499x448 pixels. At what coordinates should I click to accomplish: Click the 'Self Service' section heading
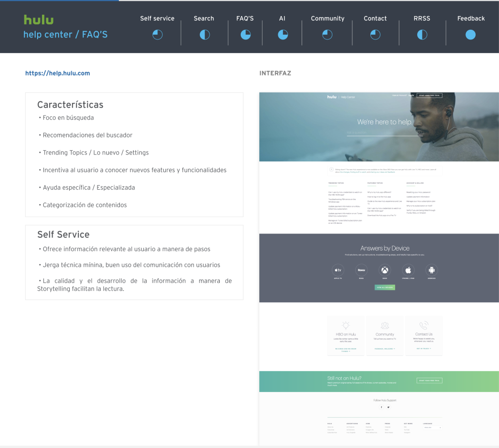(63, 234)
